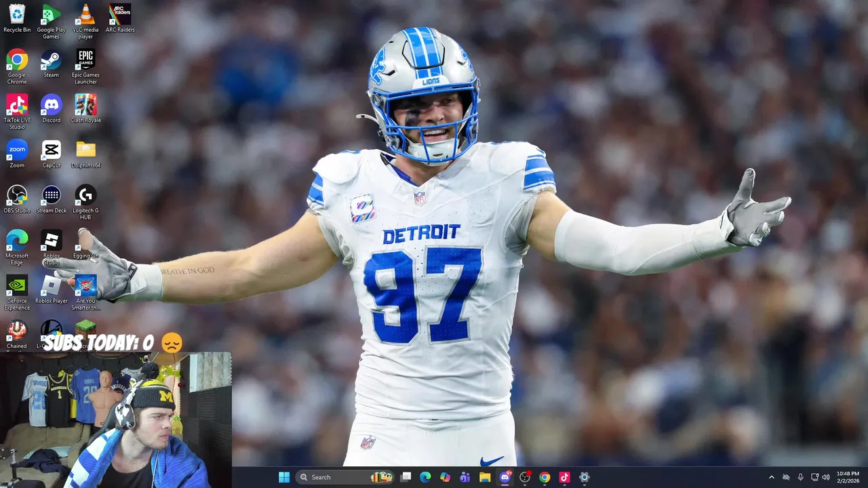This screenshot has height=488, width=868.
Task: Launch CapCut from the desktop
Action: 51,154
